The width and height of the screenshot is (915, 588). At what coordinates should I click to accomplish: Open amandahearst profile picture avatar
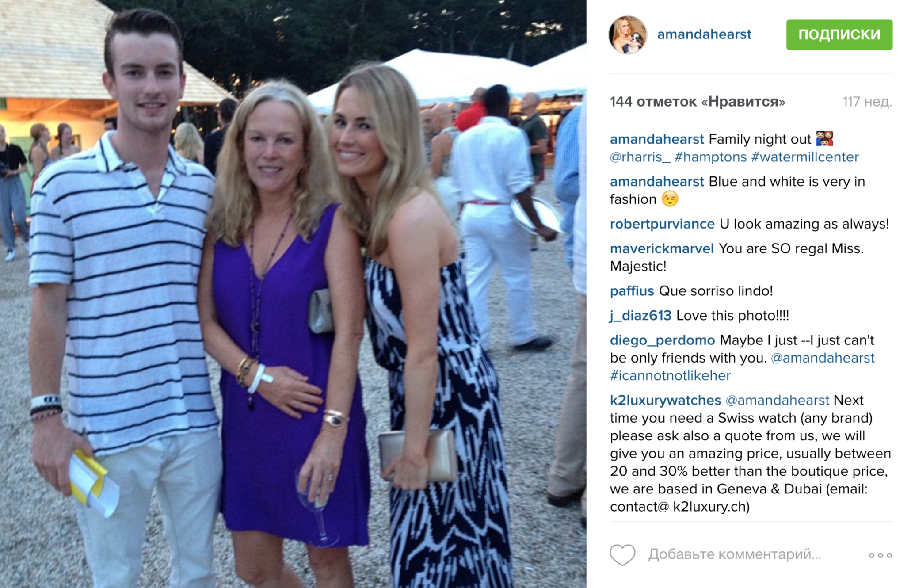628,35
